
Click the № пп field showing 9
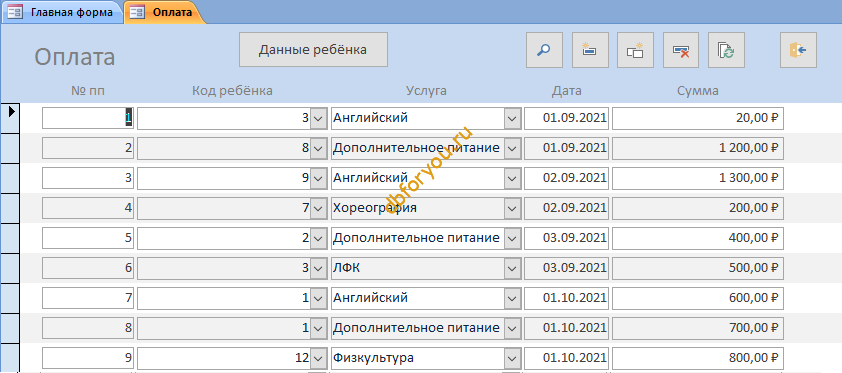point(88,357)
